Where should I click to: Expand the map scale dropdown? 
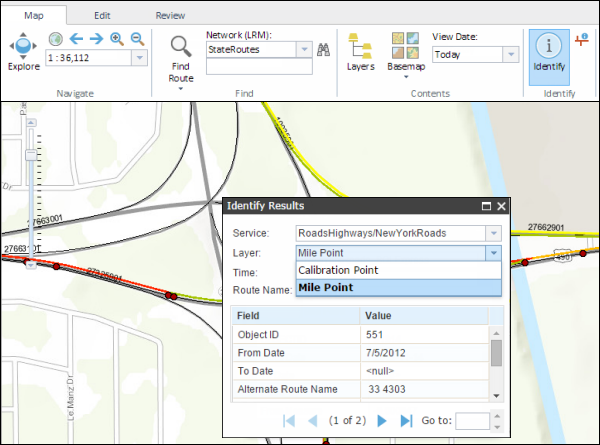pos(138,58)
